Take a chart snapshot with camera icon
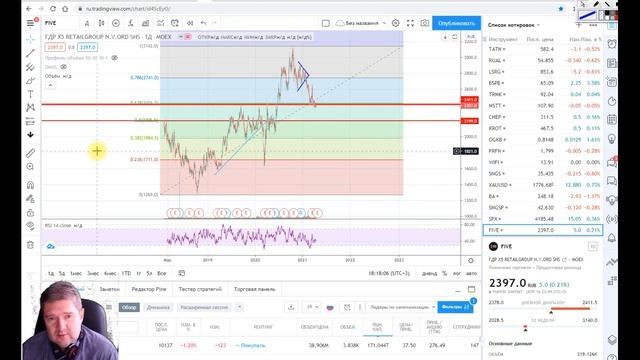 (x=425, y=23)
